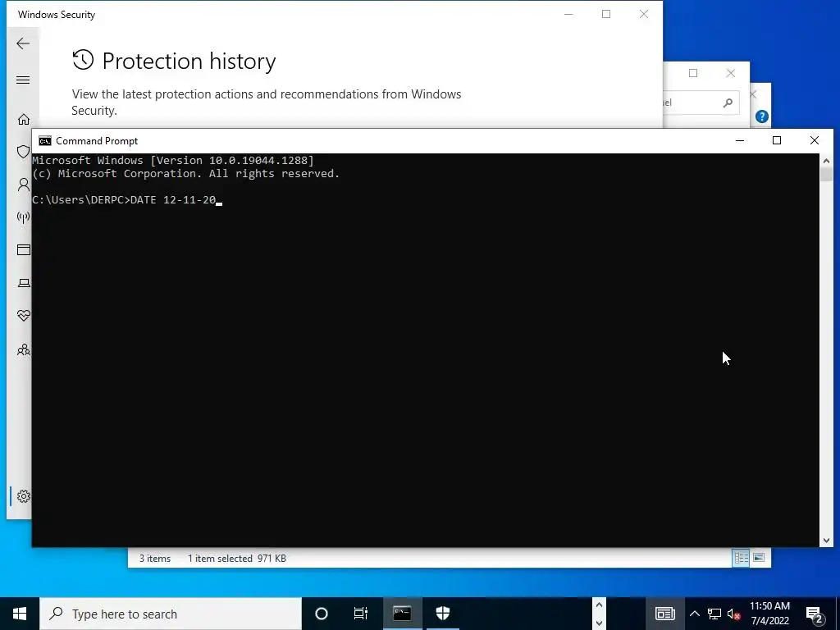The image size is (840, 630).
Task: Switch to details view in File Explorer
Action: [741, 558]
